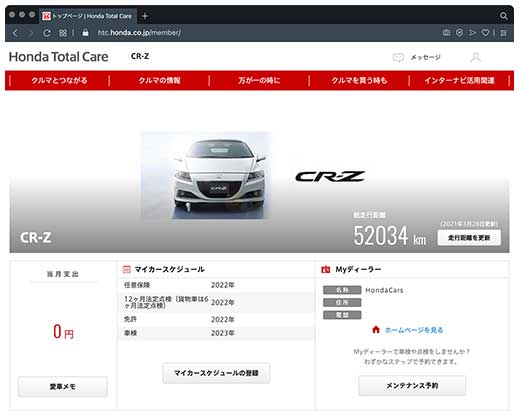The height and width of the screenshot is (420, 519).
Task: Open the speed dial grid icon
Action: (63, 33)
